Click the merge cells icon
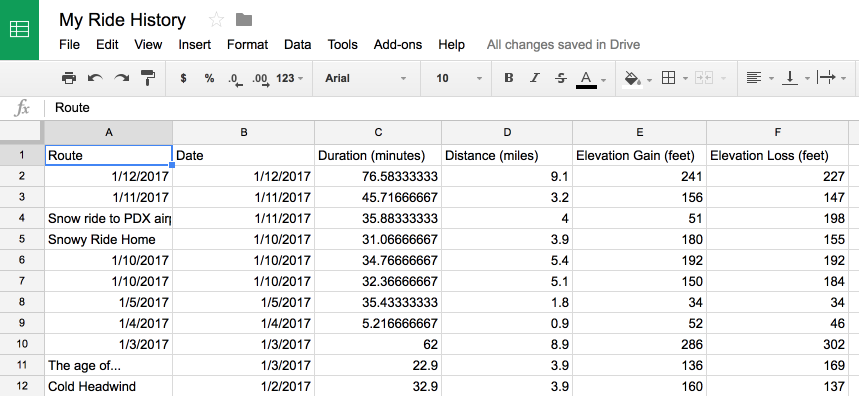The width and height of the screenshot is (859, 396). (703, 78)
